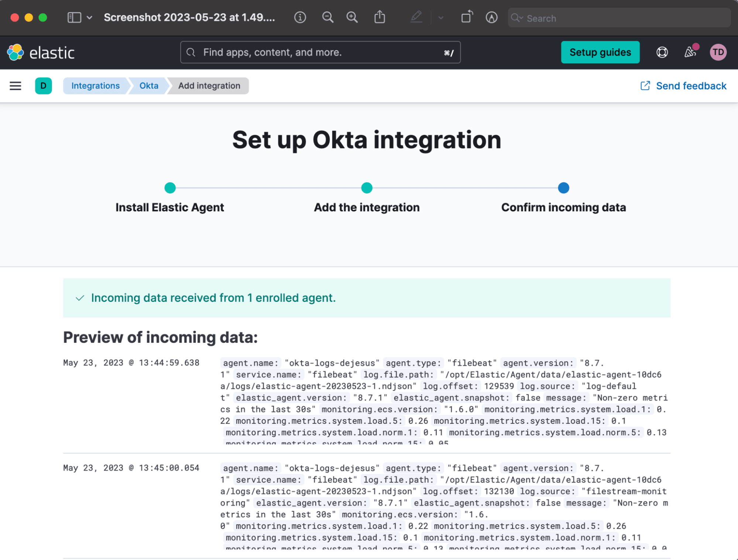Click the Set up Okta integration title
The height and width of the screenshot is (560, 738).
click(x=367, y=140)
